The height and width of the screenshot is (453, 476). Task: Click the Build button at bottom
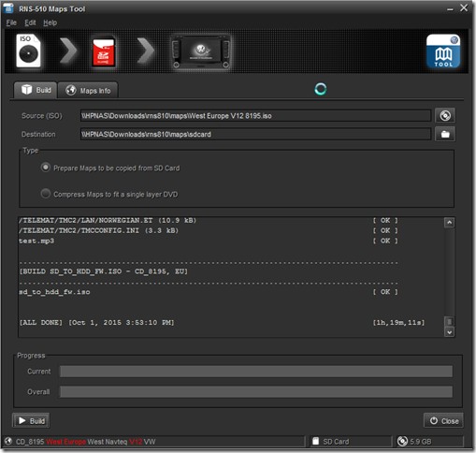(31, 421)
